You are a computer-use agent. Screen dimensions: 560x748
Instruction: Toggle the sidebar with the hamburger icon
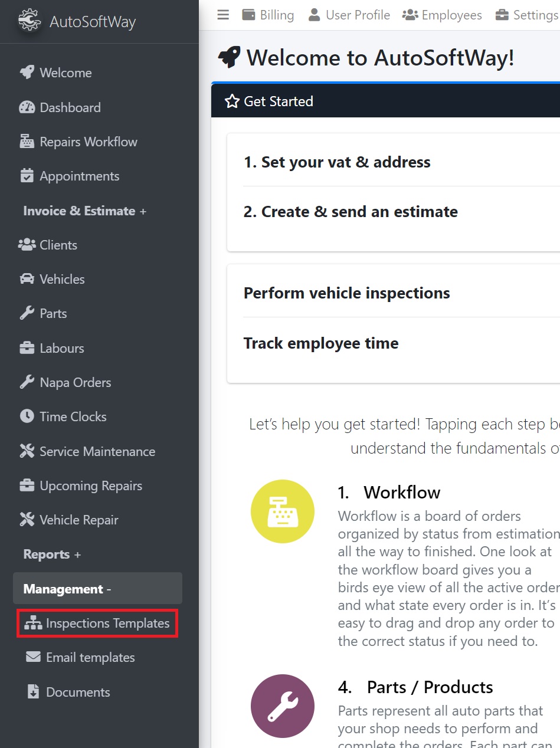223,15
